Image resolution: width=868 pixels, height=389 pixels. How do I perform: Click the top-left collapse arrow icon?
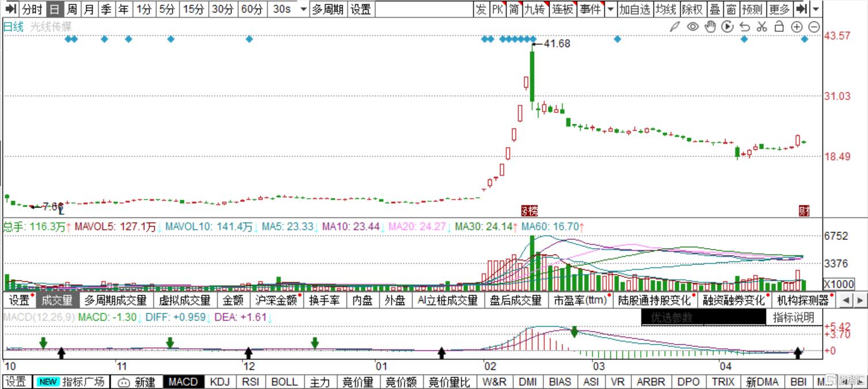click(x=10, y=9)
